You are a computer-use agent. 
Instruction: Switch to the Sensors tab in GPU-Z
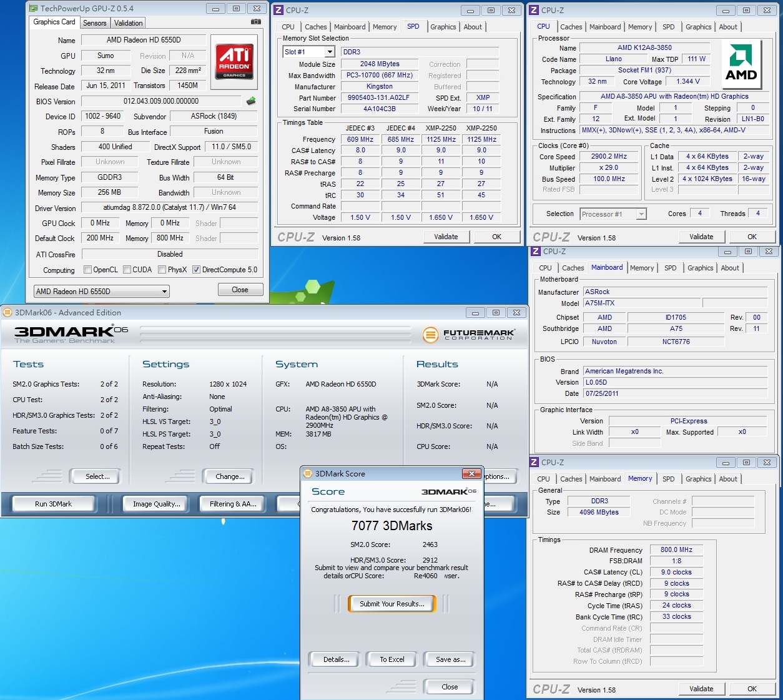coord(95,23)
